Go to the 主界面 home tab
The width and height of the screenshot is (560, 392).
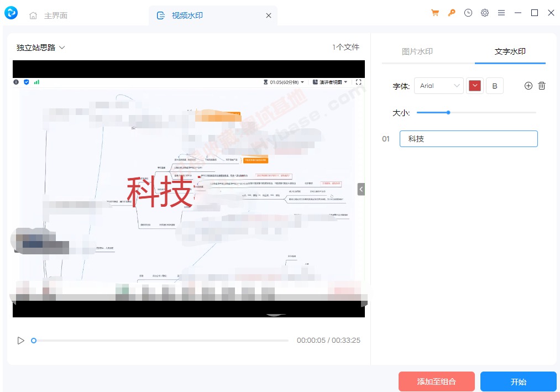pos(49,15)
